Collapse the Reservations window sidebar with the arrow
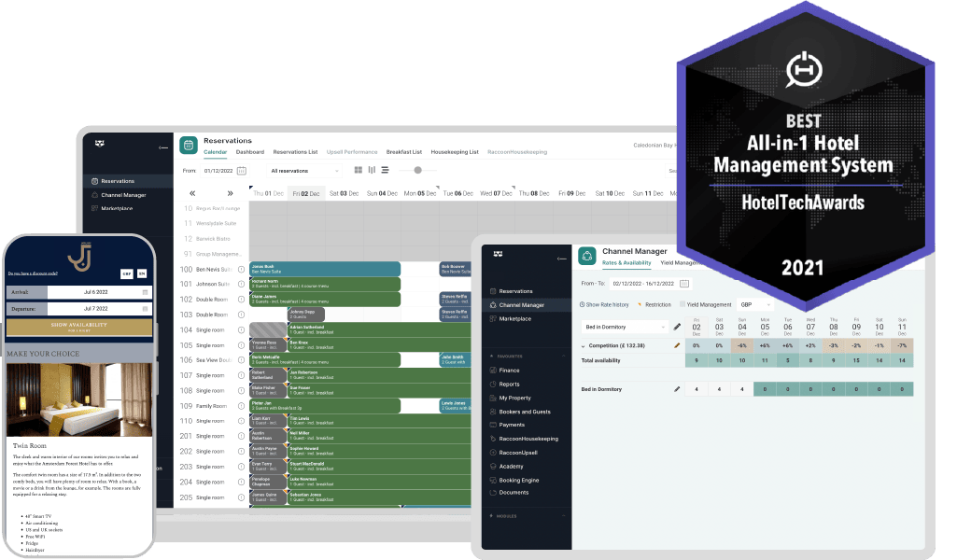 tap(163, 147)
